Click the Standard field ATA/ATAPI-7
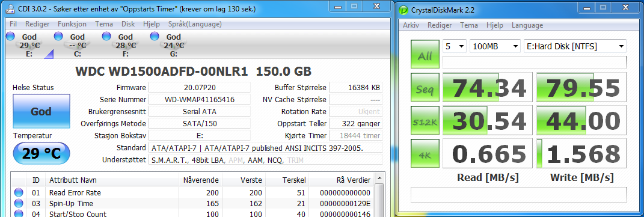Screen dimensions: 644x217 point(266,148)
